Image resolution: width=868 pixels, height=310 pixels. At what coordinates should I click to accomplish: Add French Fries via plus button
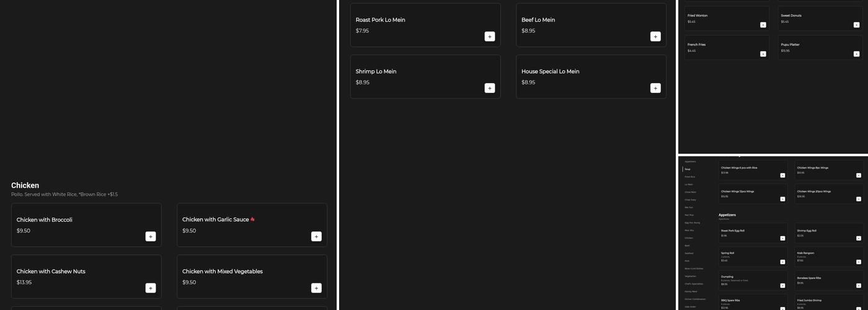pyautogui.click(x=763, y=54)
